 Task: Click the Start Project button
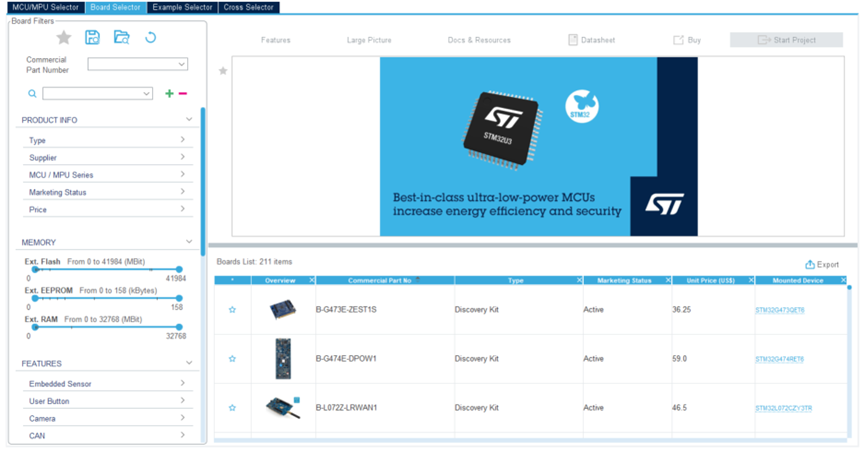point(786,40)
